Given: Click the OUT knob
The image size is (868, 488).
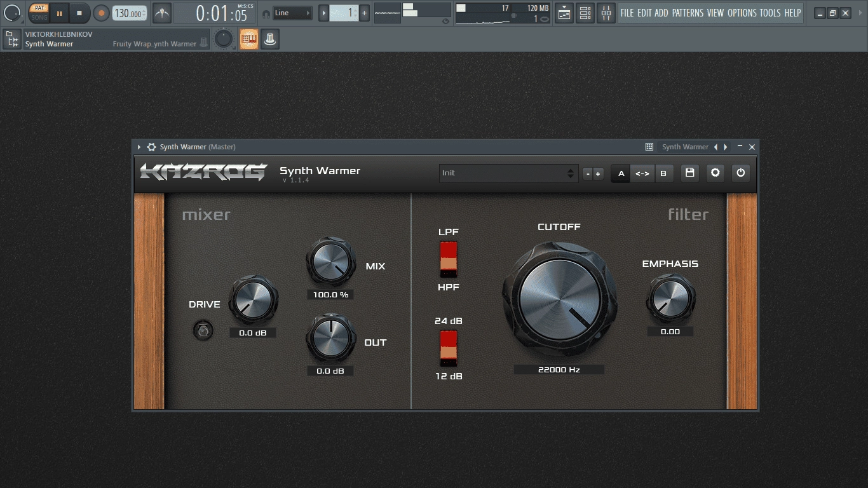Looking at the screenshot, I should (331, 337).
